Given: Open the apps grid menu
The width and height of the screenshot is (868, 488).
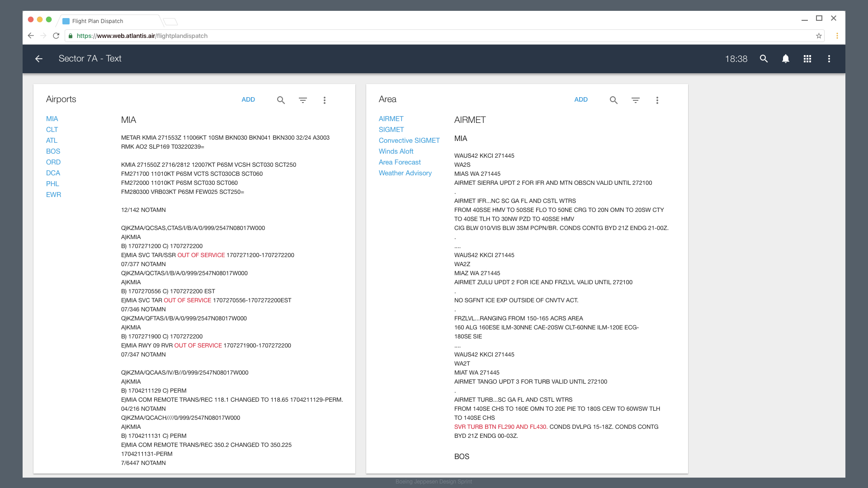Looking at the screenshot, I should (807, 59).
